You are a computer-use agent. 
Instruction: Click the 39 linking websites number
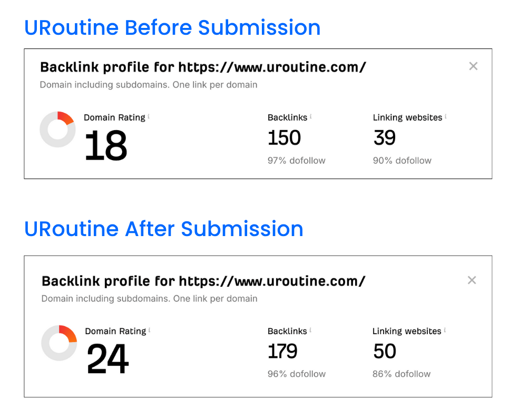pyautogui.click(x=384, y=138)
